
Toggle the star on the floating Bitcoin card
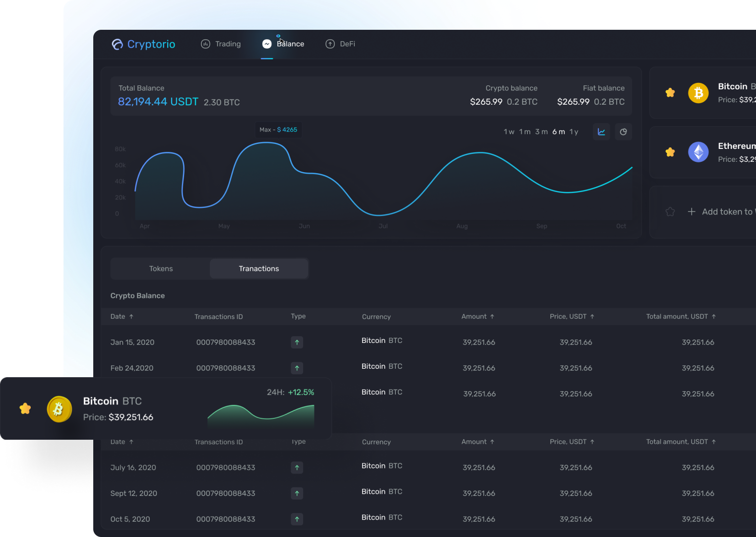click(25, 408)
